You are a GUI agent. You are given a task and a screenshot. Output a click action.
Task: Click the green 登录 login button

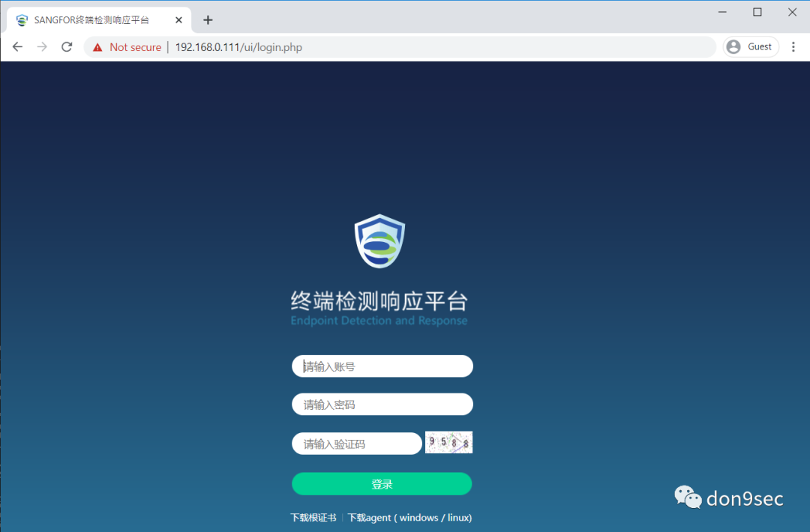click(382, 484)
